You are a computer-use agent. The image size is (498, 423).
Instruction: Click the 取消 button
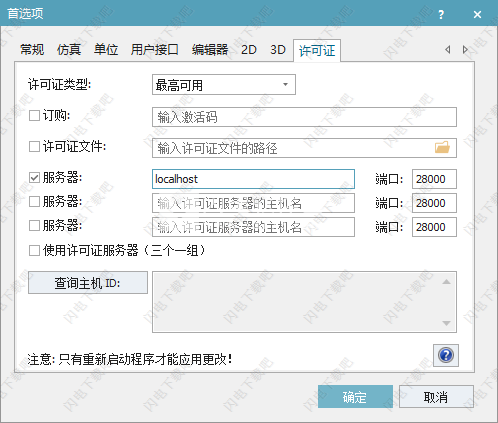[x=436, y=397]
